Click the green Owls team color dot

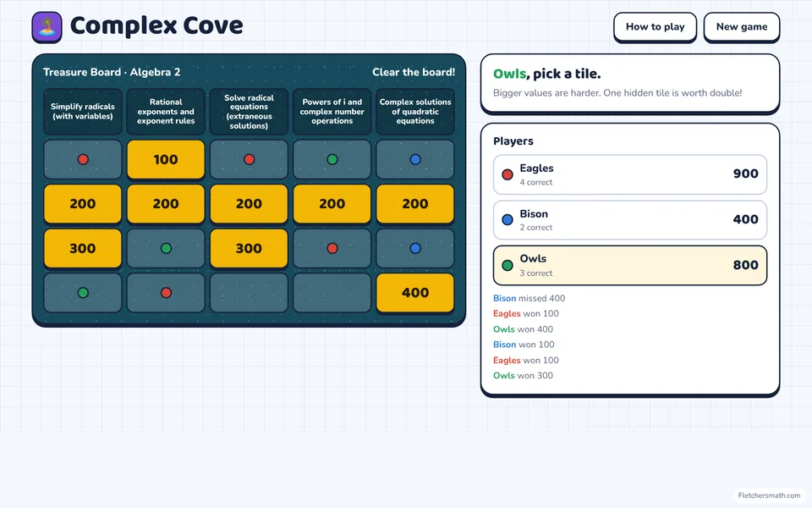(507, 265)
